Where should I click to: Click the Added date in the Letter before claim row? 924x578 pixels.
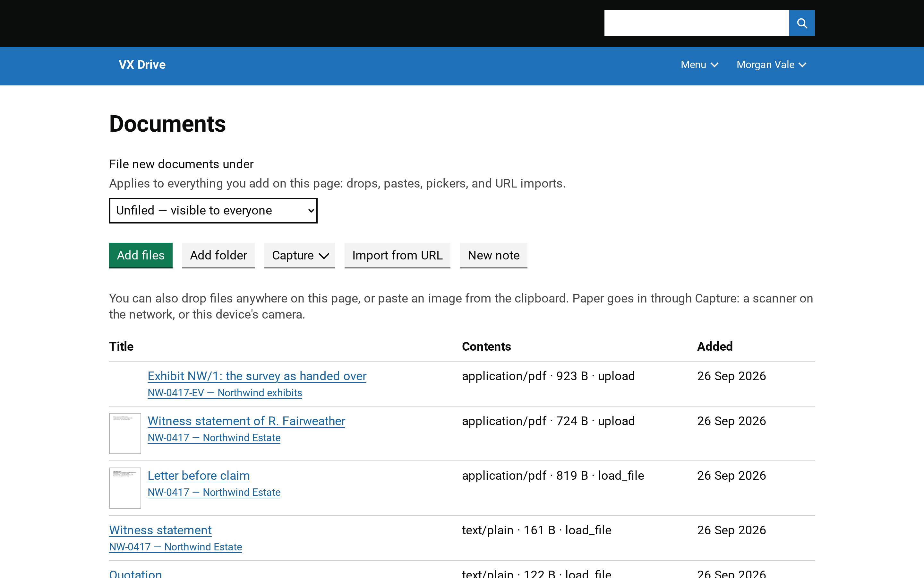(732, 476)
